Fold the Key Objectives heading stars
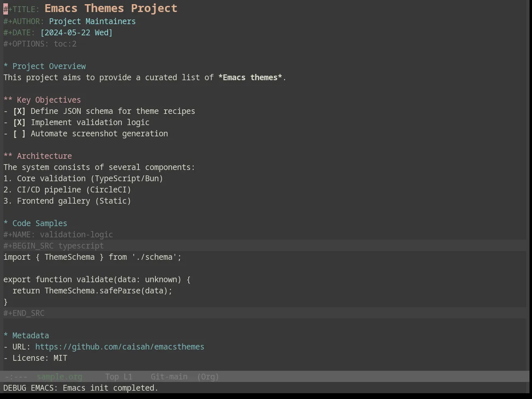 tap(8, 100)
